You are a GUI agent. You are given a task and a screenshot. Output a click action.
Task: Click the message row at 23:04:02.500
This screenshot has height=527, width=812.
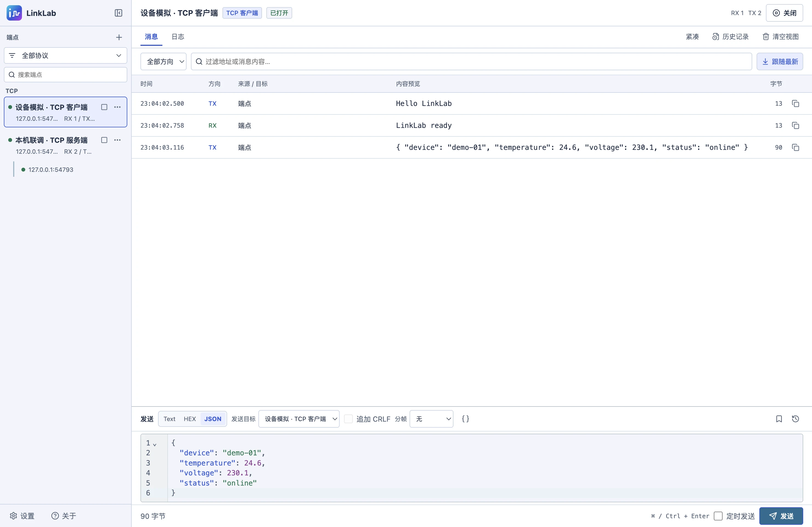[x=472, y=103]
